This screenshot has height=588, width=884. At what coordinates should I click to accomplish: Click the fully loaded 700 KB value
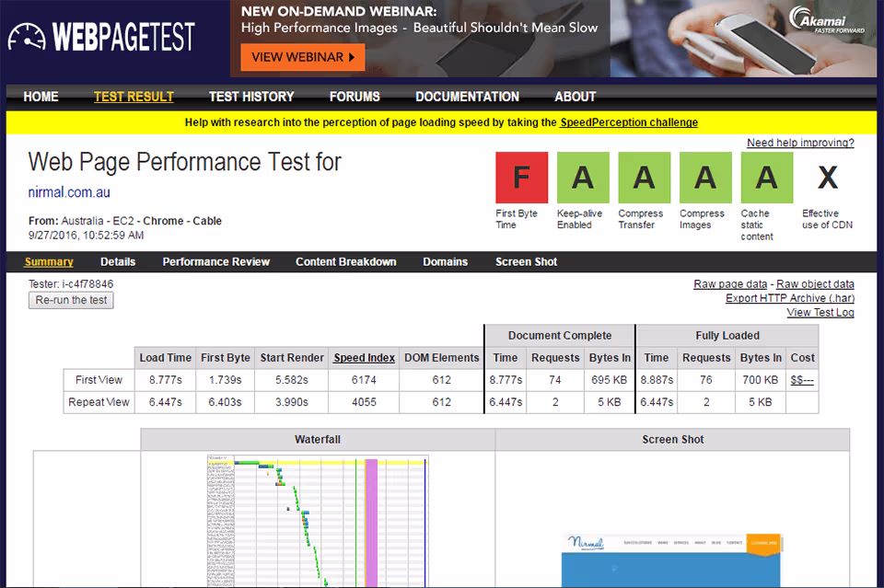tap(760, 380)
